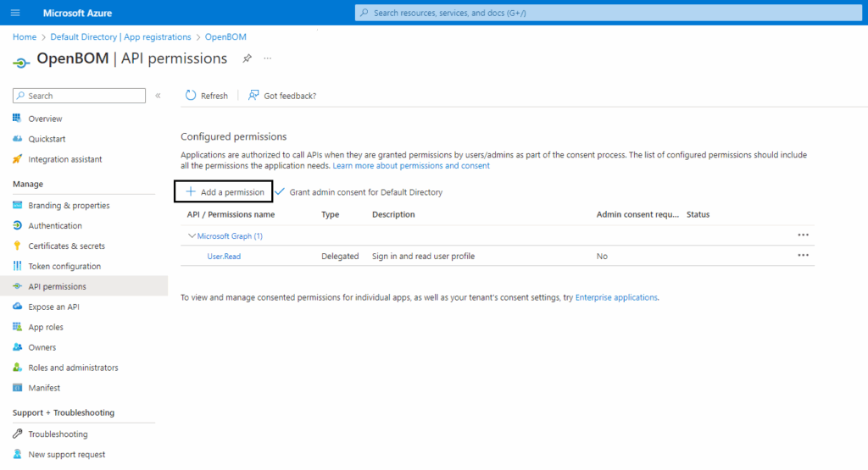Screen dimensions: 868x470
Task: Click the Got feedback person icon
Action: pos(253,95)
